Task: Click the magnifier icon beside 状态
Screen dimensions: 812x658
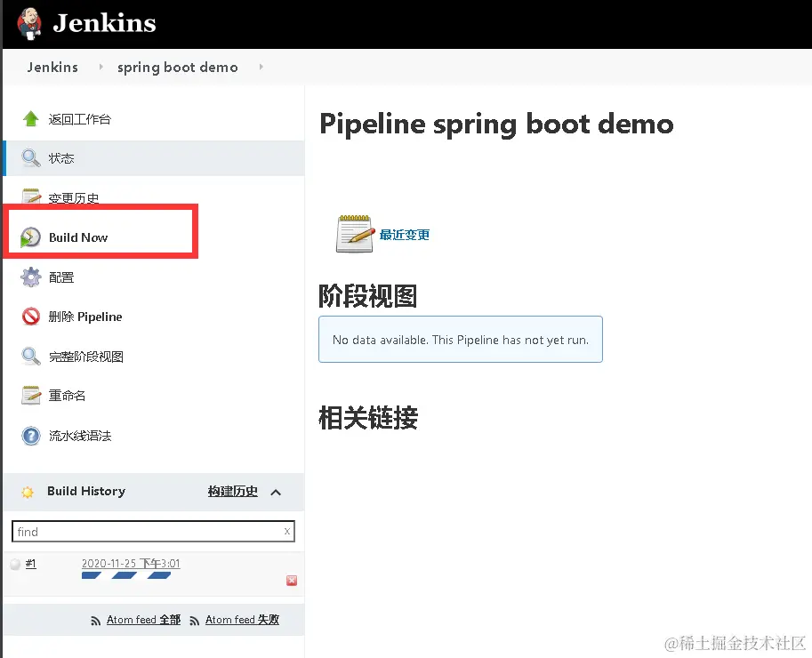Action: [31, 158]
